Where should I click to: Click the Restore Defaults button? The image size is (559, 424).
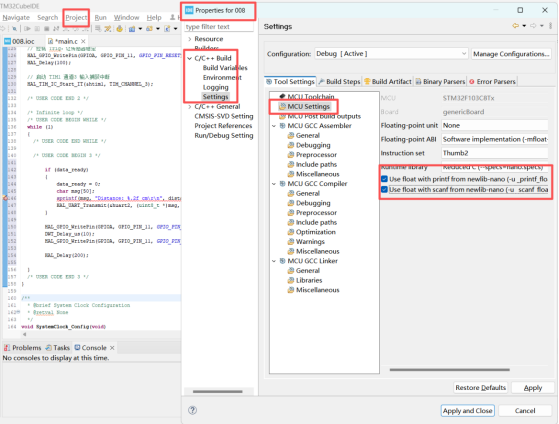click(481, 388)
